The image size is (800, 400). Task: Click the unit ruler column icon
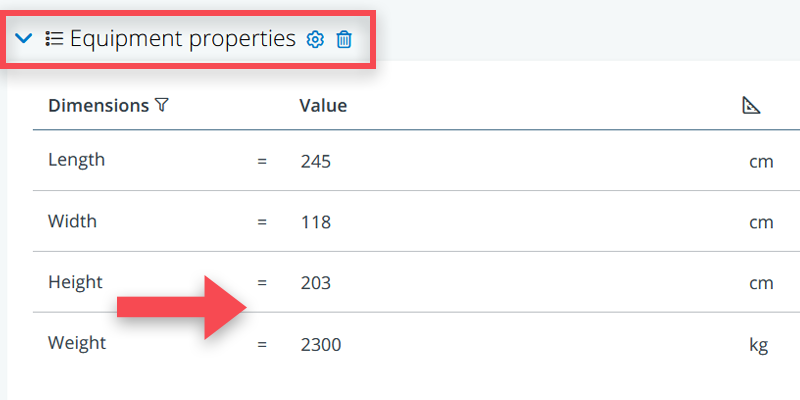tap(751, 105)
